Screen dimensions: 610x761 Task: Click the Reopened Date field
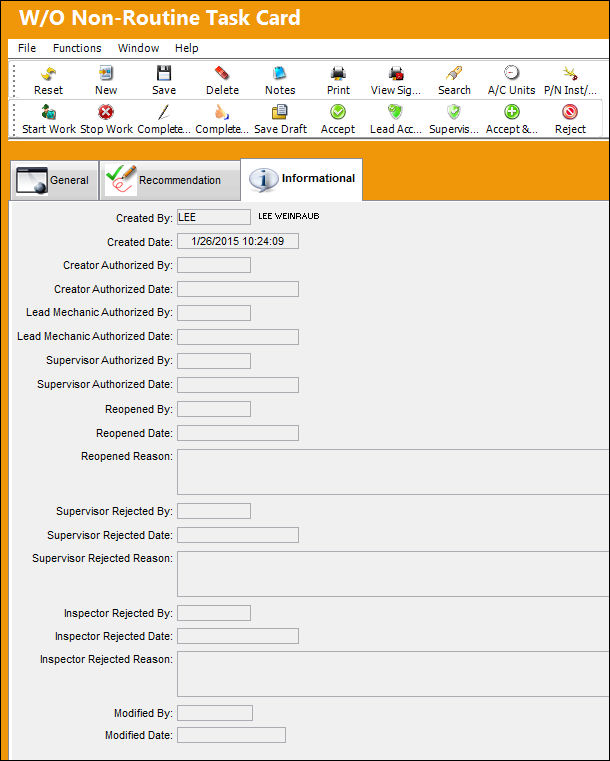pyautogui.click(x=238, y=433)
